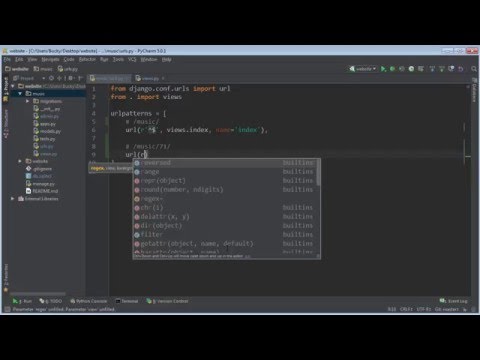Image resolution: width=480 pixels, height=360 pixels.
Task: Open the Navigate menu
Action: coord(50,59)
